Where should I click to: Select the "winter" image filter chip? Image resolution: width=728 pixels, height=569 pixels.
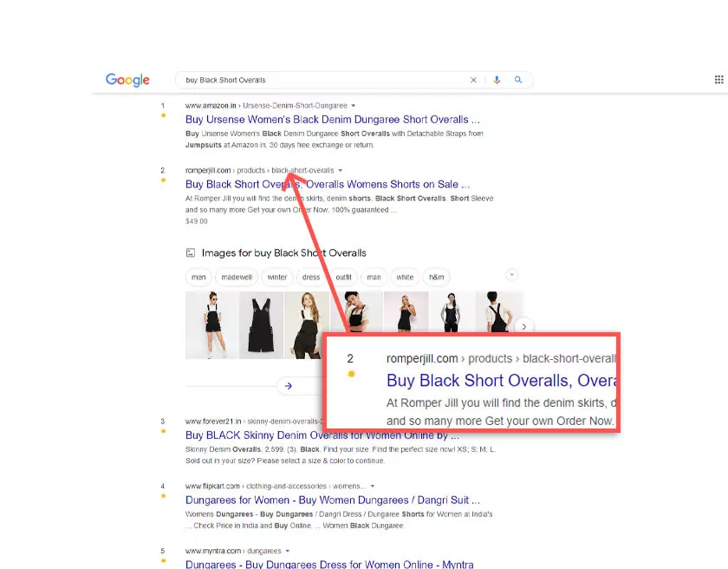coord(277,278)
